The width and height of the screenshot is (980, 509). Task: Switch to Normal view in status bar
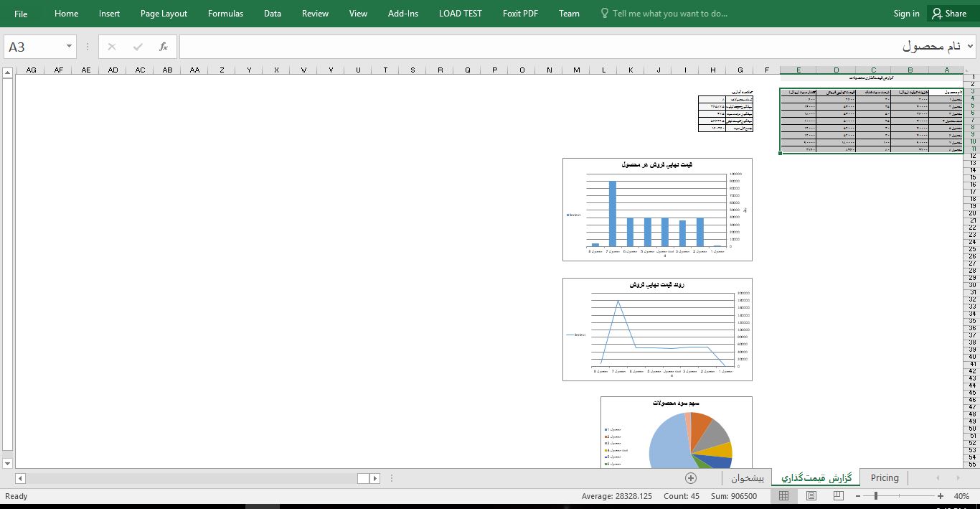783,496
